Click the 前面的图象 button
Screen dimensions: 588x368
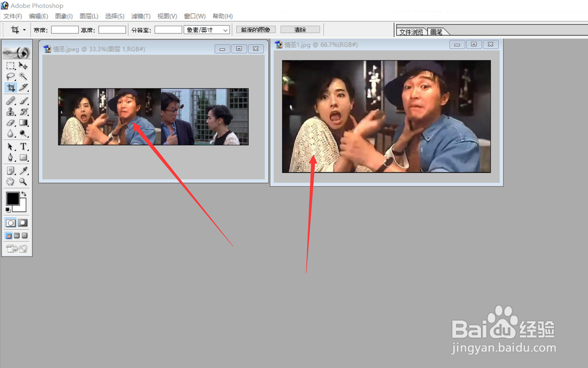tap(256, 30)
